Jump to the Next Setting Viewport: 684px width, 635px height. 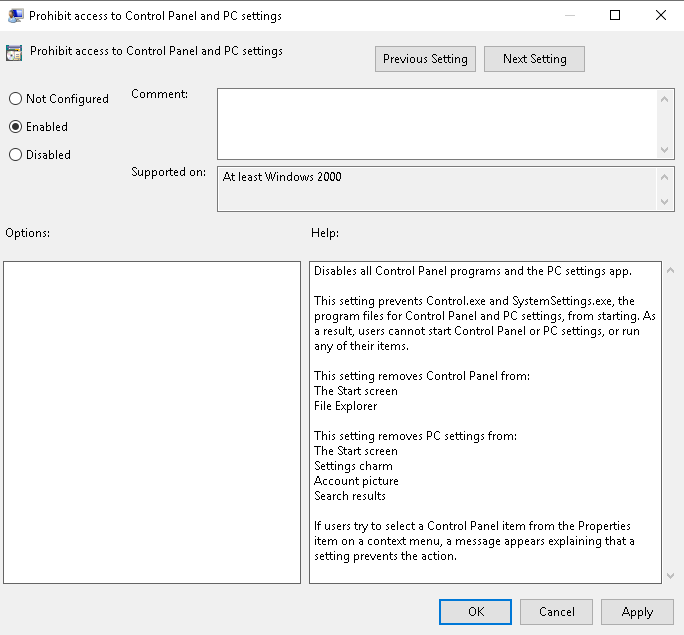534,59
